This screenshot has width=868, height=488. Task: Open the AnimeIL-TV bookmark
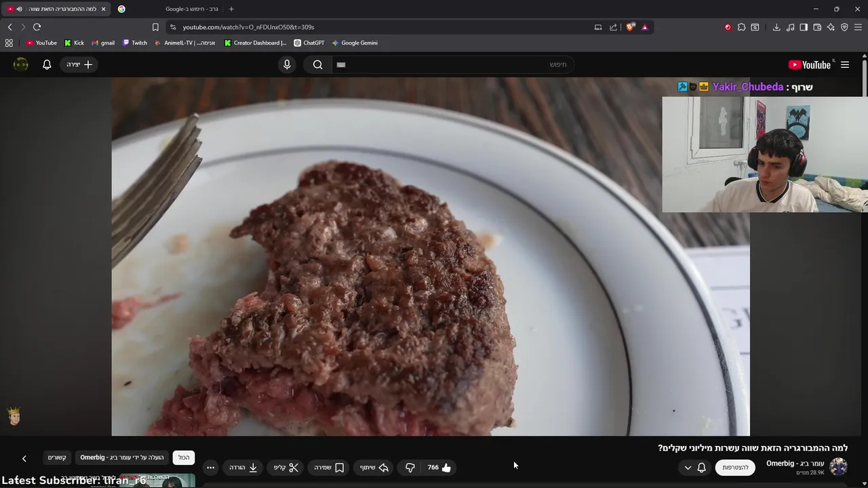pyautogui.click(x=184, y=43)
